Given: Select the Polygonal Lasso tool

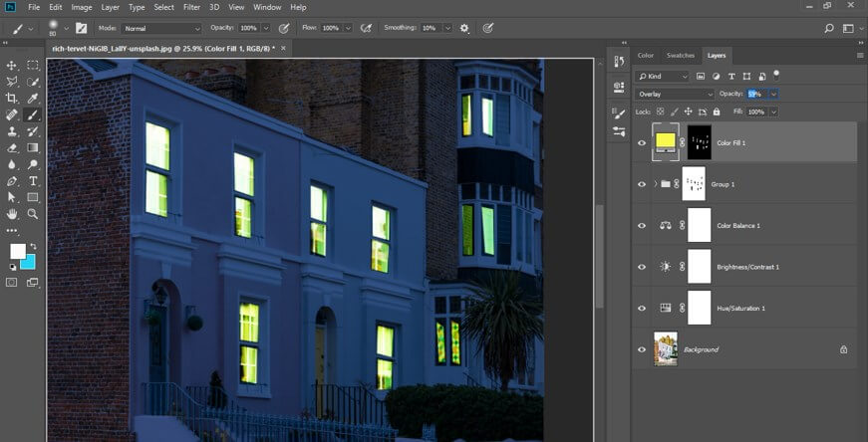Looking at the screenshot, I should [x=12, y=82].
